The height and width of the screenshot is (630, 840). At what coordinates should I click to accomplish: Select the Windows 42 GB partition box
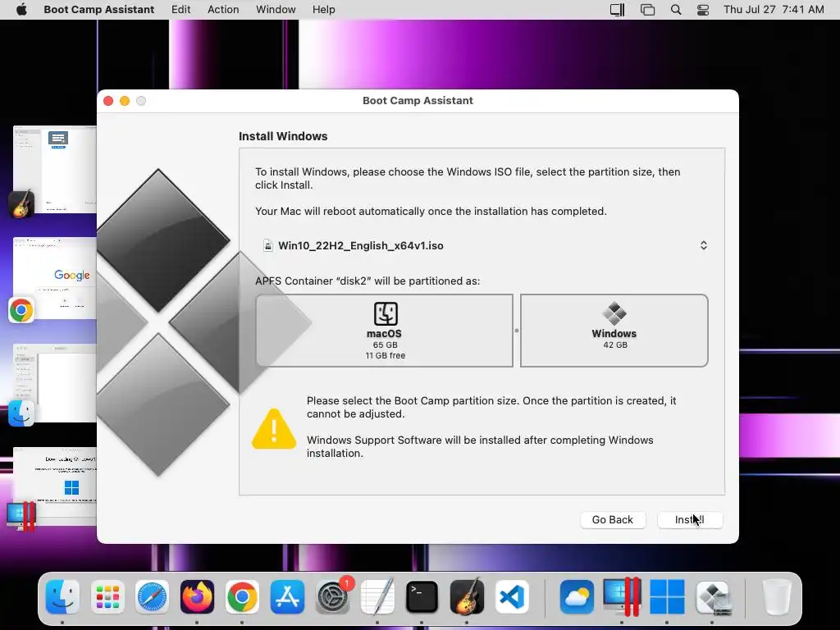(614, 331)
